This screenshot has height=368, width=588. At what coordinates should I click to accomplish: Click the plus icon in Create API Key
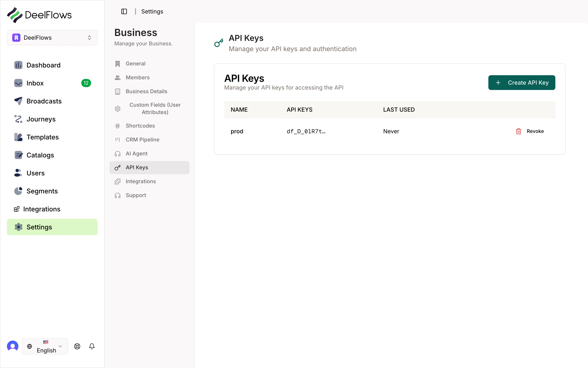(498, 83)
